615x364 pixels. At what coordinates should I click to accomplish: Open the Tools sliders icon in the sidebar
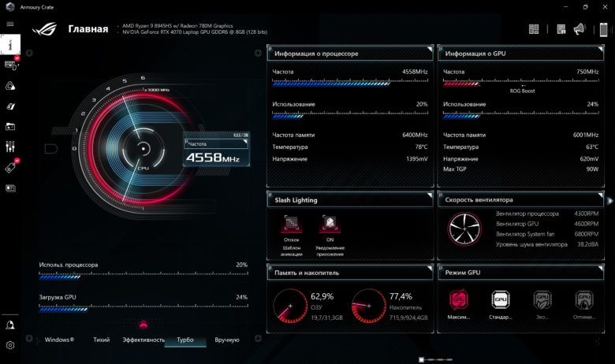point(10,147)
